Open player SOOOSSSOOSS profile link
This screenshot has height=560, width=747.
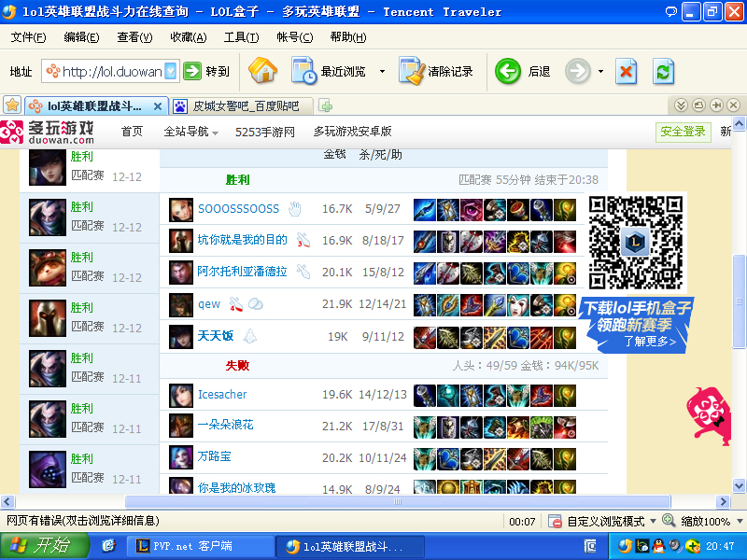pyautogui.click(x=238, y=208)
